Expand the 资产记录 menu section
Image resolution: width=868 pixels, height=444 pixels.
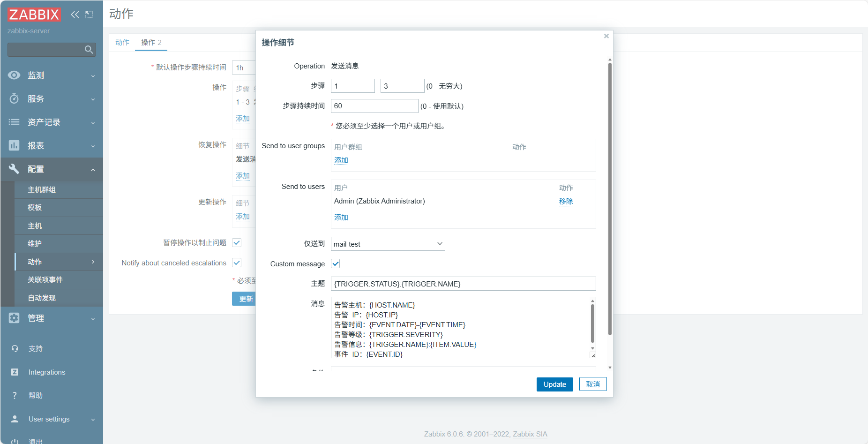coord(93,122)
